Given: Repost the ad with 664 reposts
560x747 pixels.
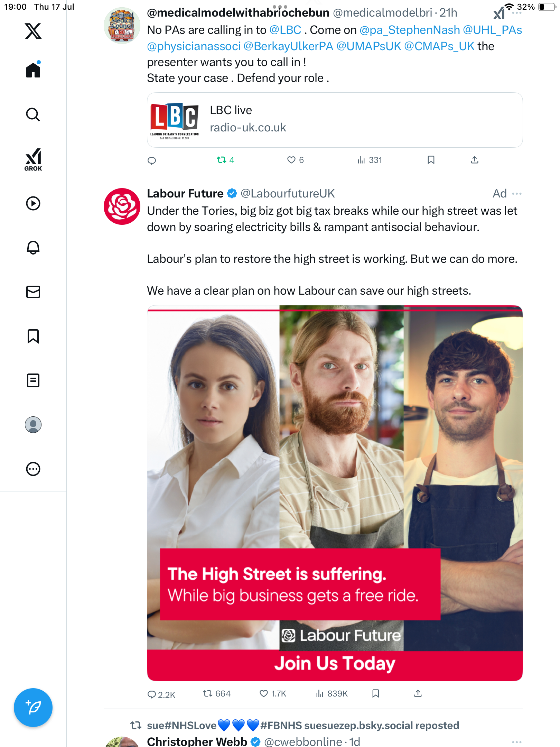Looking at the screenshot, I should tap(216, 693).
